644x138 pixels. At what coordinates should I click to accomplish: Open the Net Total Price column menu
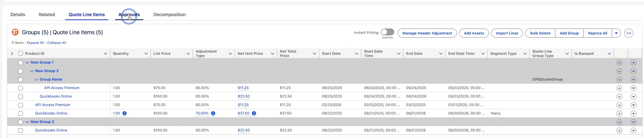315,53
